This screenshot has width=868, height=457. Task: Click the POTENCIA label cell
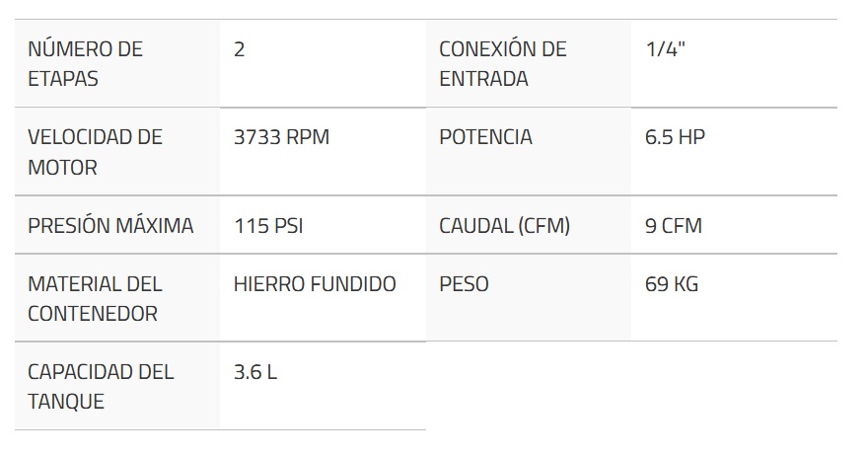tap(485, 137)
